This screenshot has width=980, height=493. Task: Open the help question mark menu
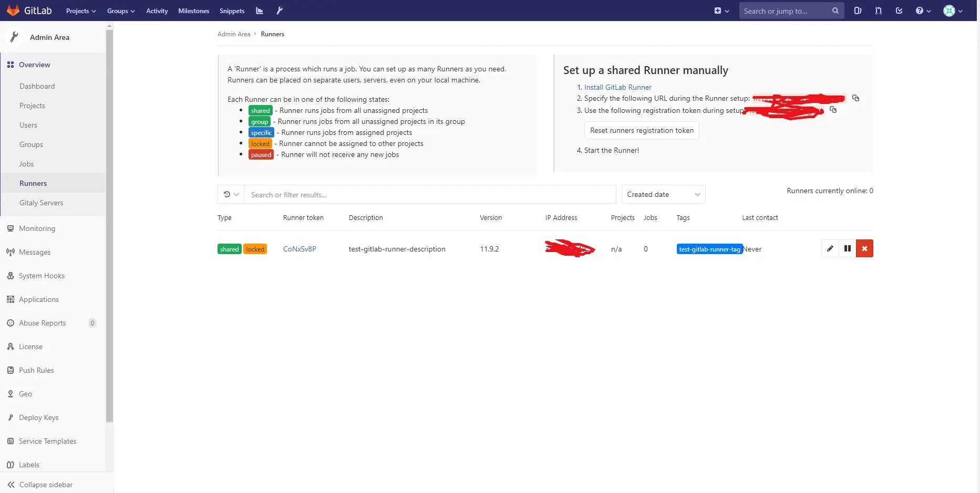point(923,11)
